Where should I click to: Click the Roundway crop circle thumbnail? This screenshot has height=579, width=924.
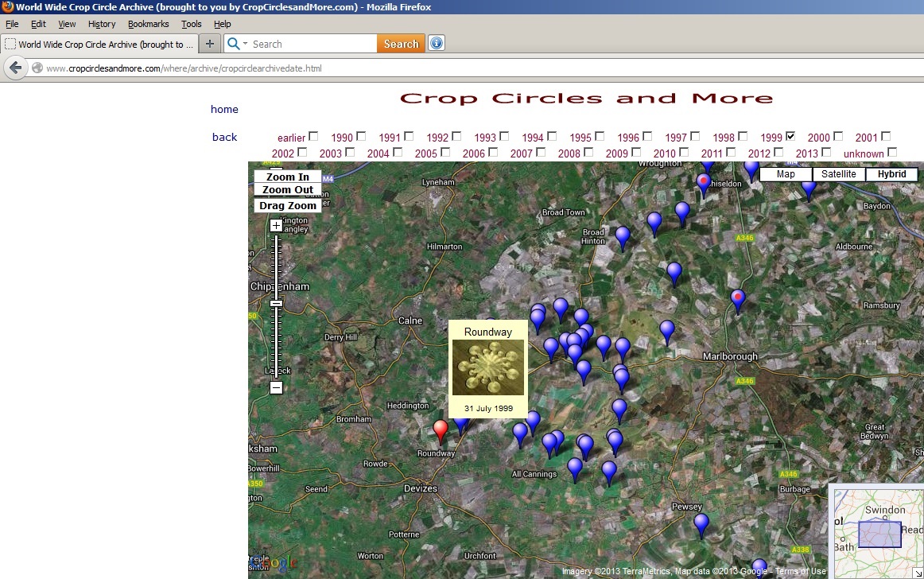(x=487, y=367)
